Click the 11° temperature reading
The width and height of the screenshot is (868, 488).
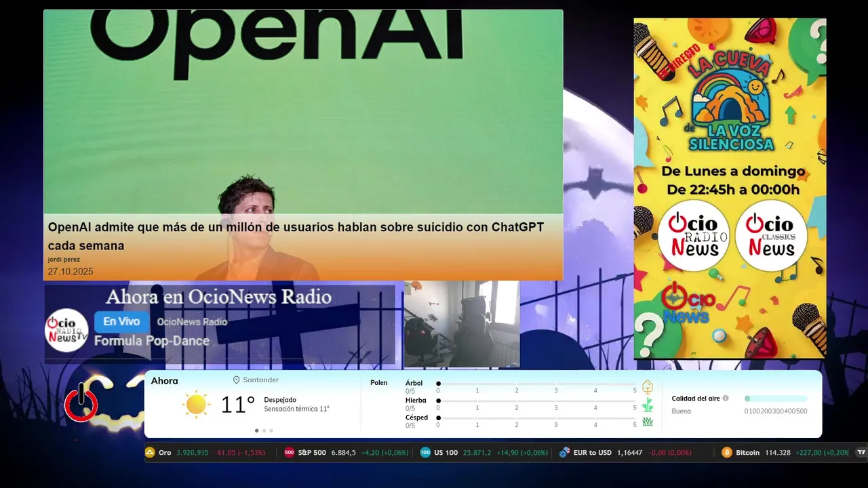[238, 405]
